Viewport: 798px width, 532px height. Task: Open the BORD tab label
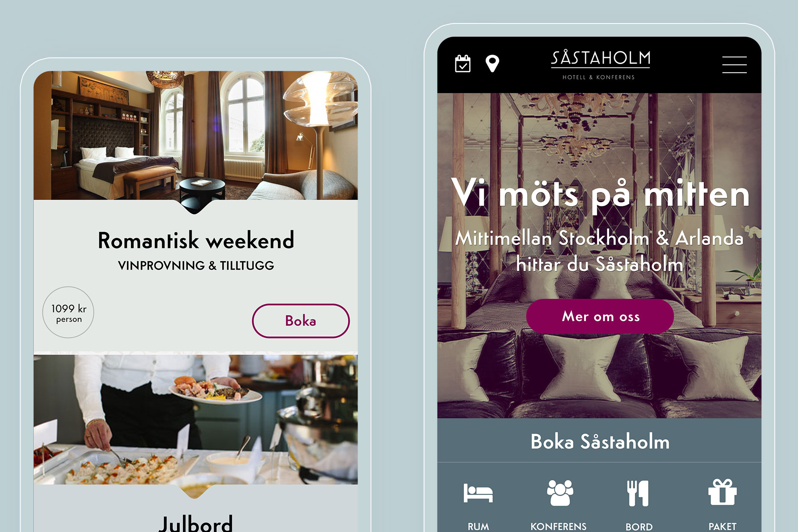639,526
